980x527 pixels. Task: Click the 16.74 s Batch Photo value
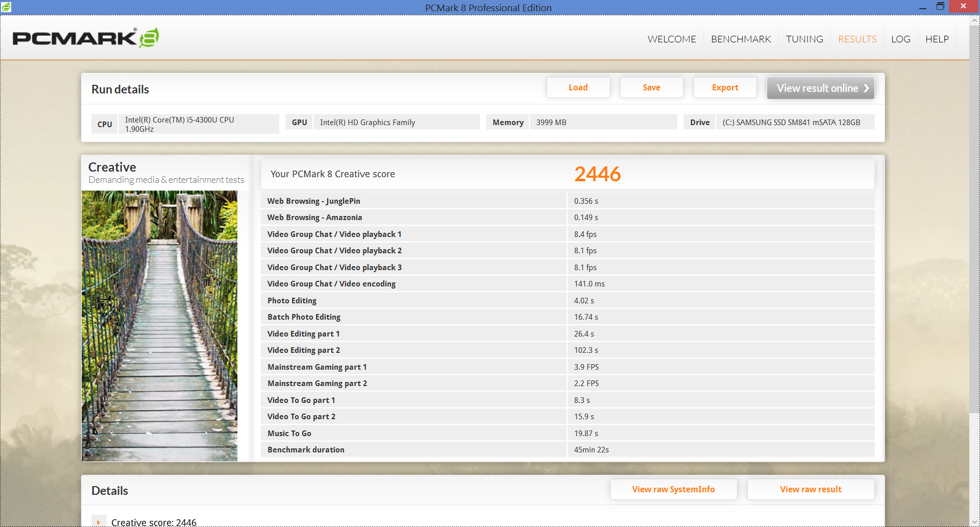click(x=586, y=317)
